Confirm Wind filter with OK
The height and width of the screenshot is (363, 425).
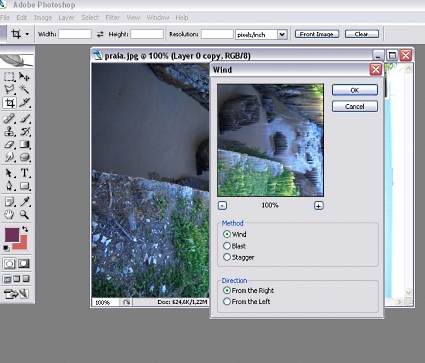click(355, 90)
